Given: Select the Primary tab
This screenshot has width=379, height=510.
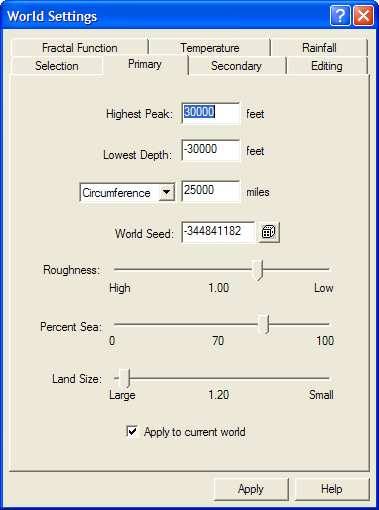Looking at the screenshot, I should 145,64.
